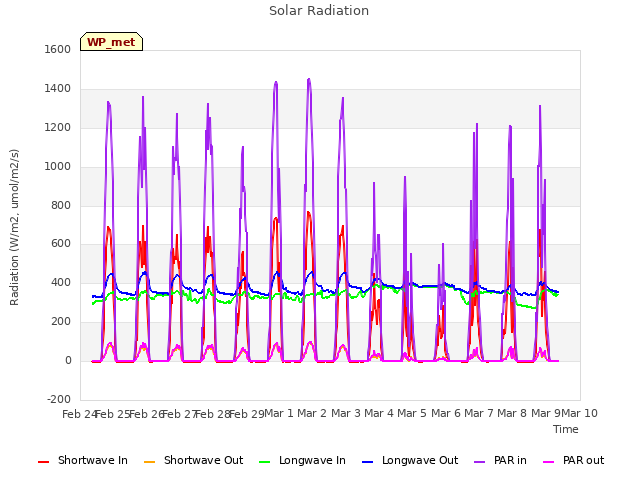Toggle the PAR out legend entry
This screenshot has width=640, height=480.
573,460
